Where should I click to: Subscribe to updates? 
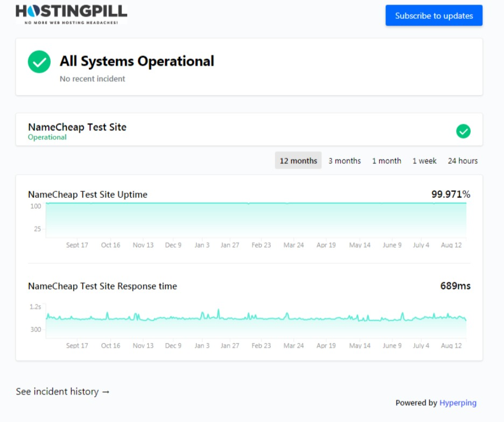[x=433, y=16]
